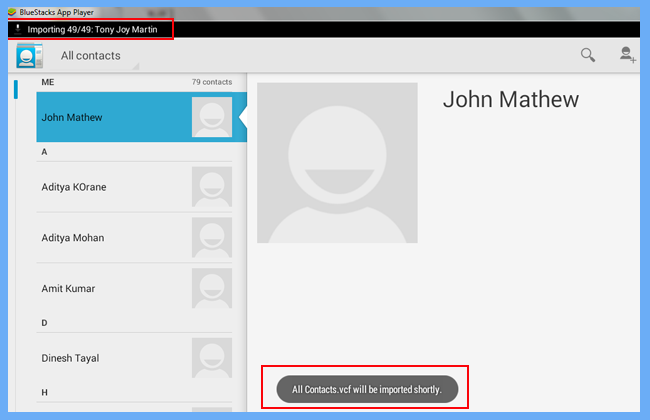
Task: Open Aditya Mohan contact
Action: click(134, 238)
